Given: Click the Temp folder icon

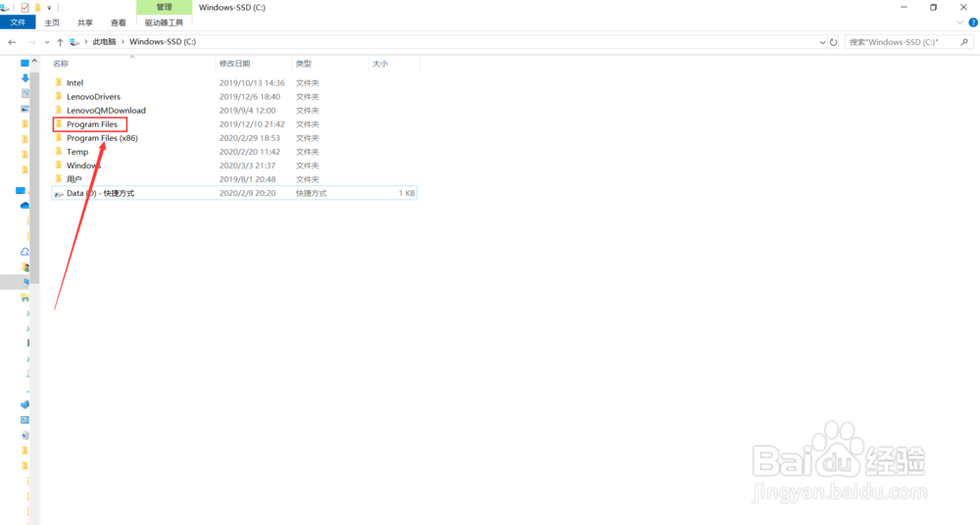Looking at the screenshot, I should [59, 151].
